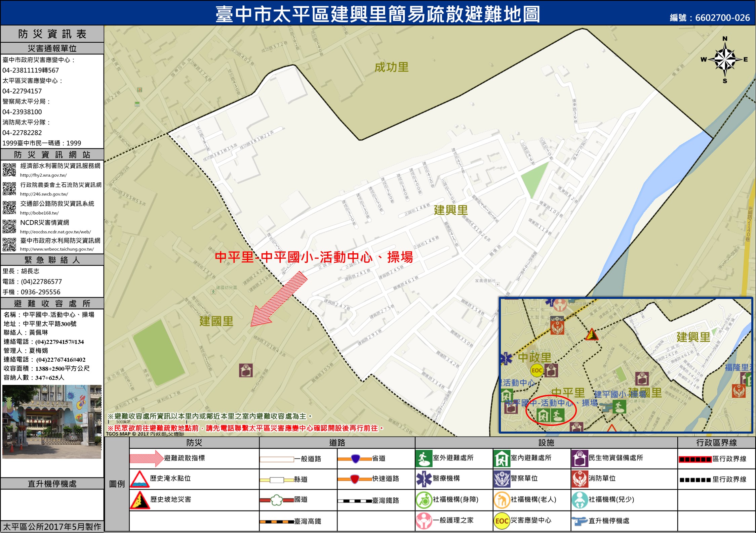Click the indoor shelter 室內避難處所 legend icon
This screenshot has height=533, width=756.
tap(502, 458)
